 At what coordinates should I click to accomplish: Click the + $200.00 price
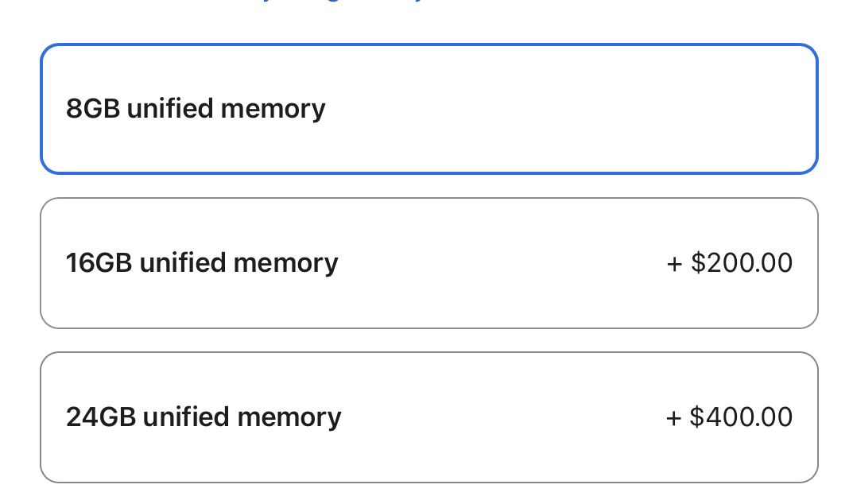tap(729, 262)
